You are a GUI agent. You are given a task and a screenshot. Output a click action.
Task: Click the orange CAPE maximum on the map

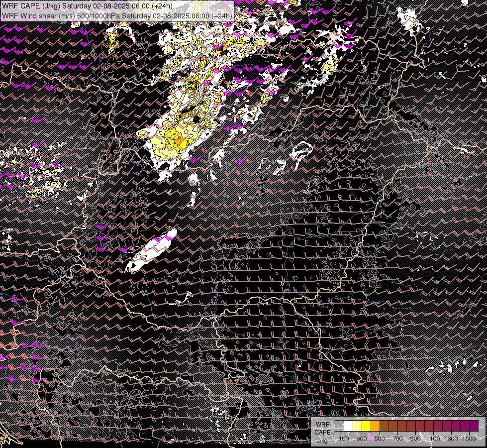178,142
